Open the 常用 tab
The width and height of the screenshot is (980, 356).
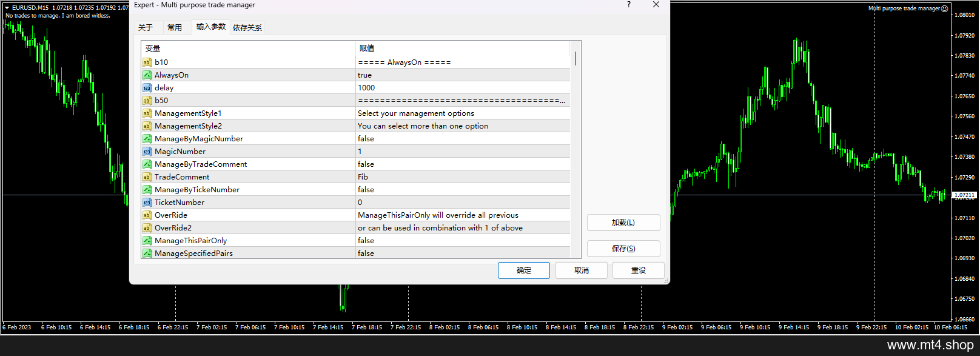click(175, 28)
